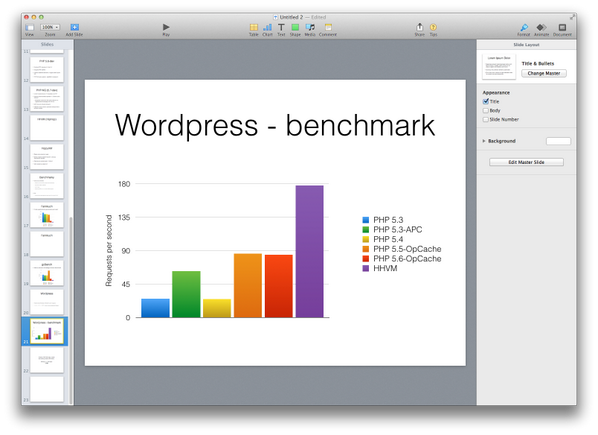Open the Background color swatch
The width and height of the screenshot is (598, 435).
(558, 141)
